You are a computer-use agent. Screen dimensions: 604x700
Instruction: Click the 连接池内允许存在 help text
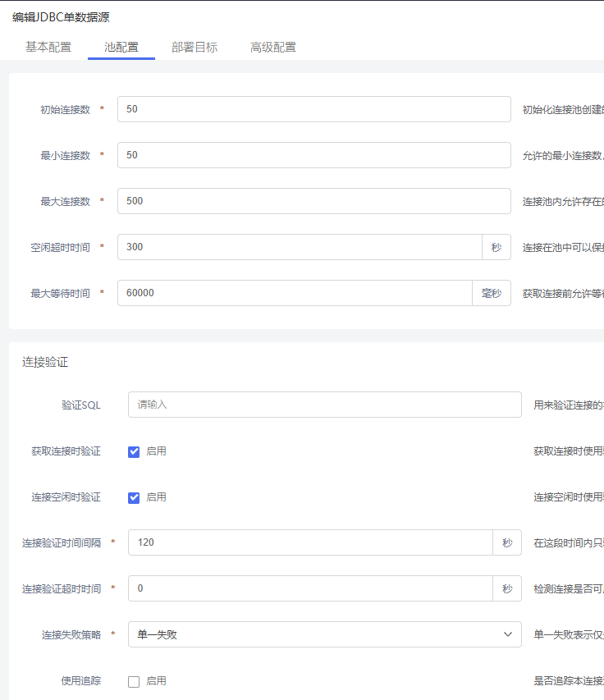563,201
